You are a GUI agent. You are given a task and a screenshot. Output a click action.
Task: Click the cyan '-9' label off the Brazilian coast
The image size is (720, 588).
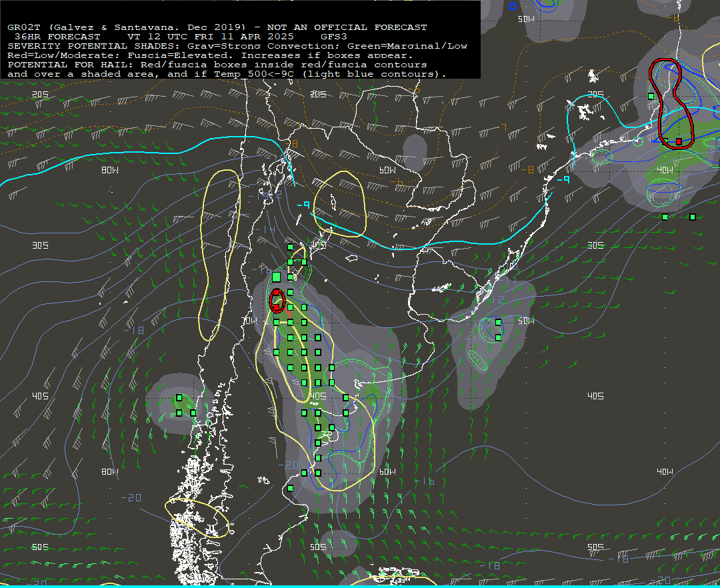coord(563,179)
